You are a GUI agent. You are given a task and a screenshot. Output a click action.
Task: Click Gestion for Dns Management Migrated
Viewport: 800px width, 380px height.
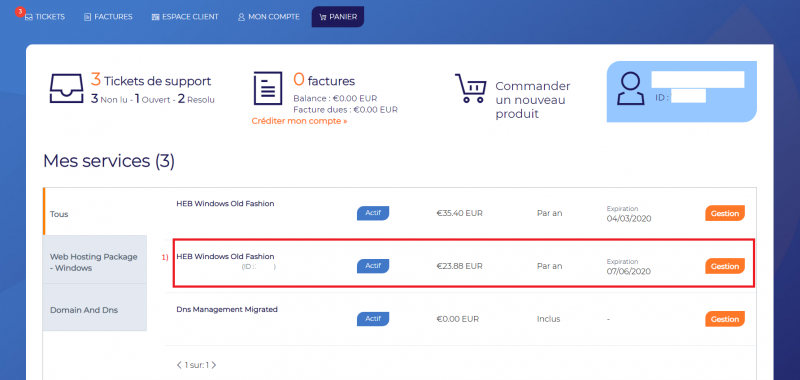coord(725,319)
